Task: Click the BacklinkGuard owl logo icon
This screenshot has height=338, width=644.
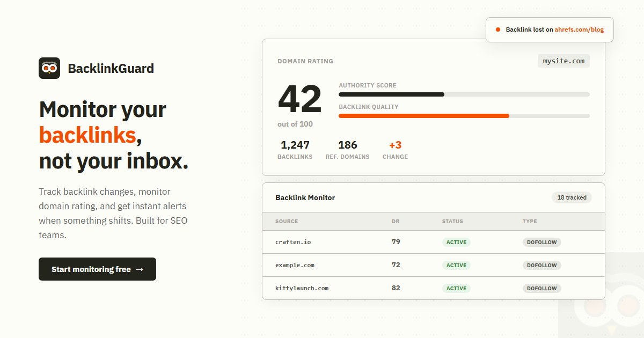Action: (x=49, y=68)
